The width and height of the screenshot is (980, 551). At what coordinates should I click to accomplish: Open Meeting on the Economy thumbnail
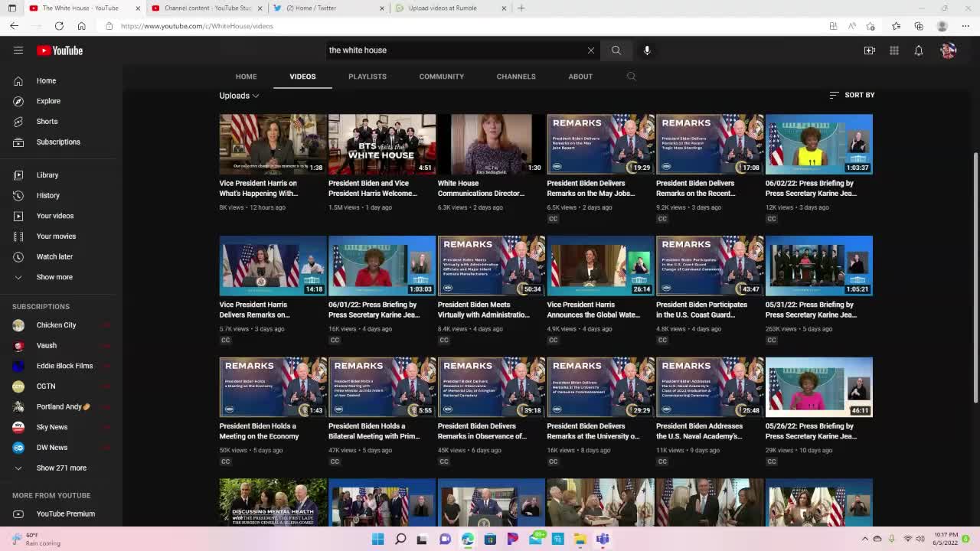point(273,387)
